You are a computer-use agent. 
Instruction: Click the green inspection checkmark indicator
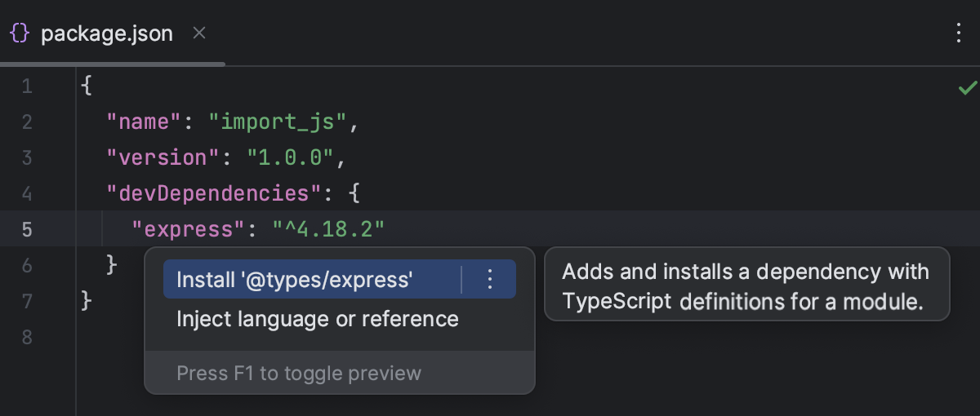(x=967, y=87)
